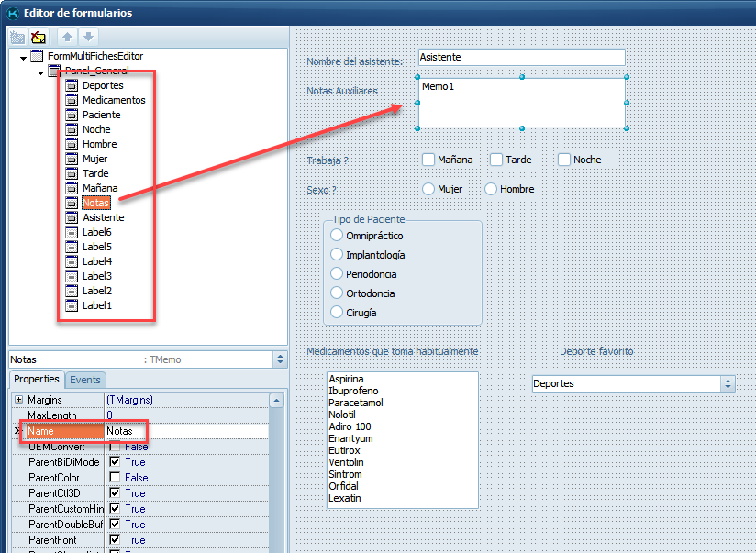Expand the Margins property group
756x553 pixels.
[18, 400]
